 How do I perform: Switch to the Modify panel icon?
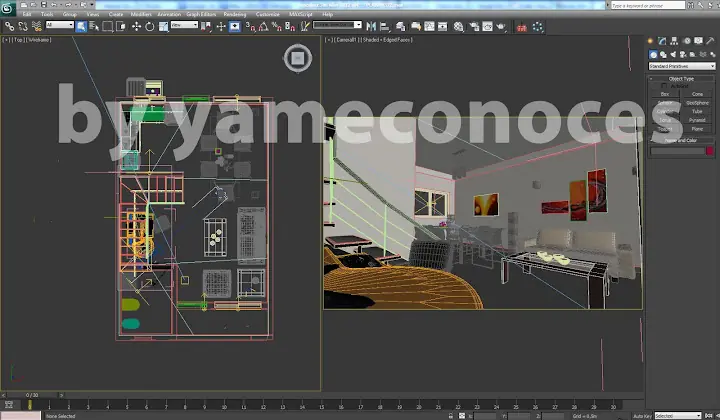(x=662, y=41)
